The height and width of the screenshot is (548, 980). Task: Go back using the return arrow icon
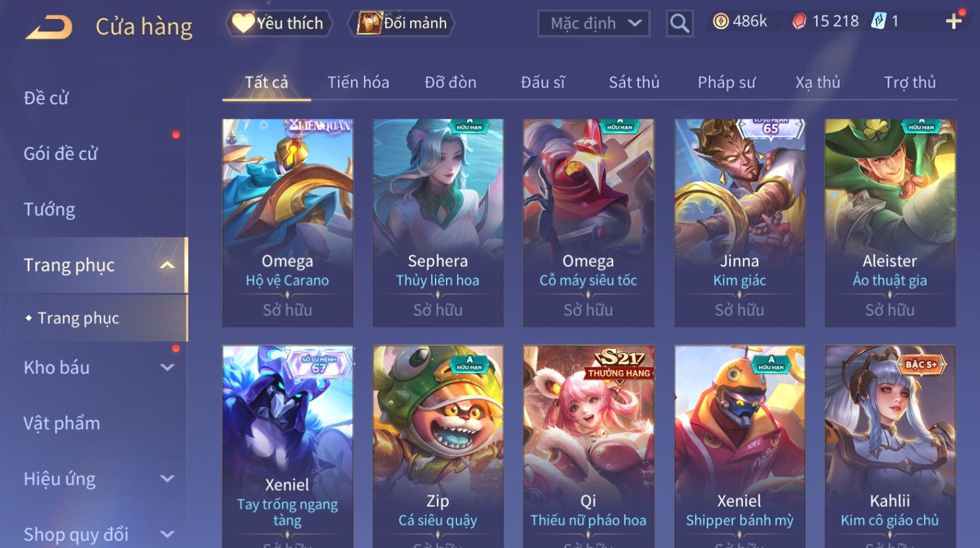click(x=49, y=27)
